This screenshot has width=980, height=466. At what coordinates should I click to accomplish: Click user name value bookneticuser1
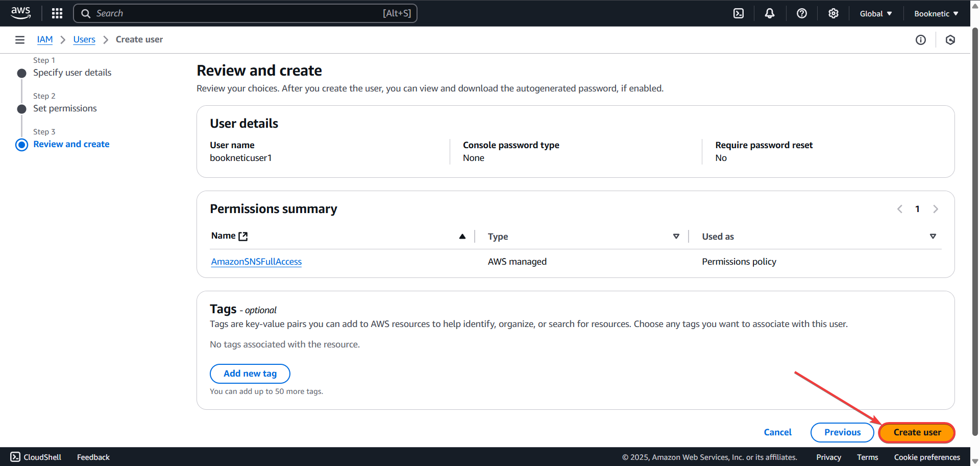241,158
